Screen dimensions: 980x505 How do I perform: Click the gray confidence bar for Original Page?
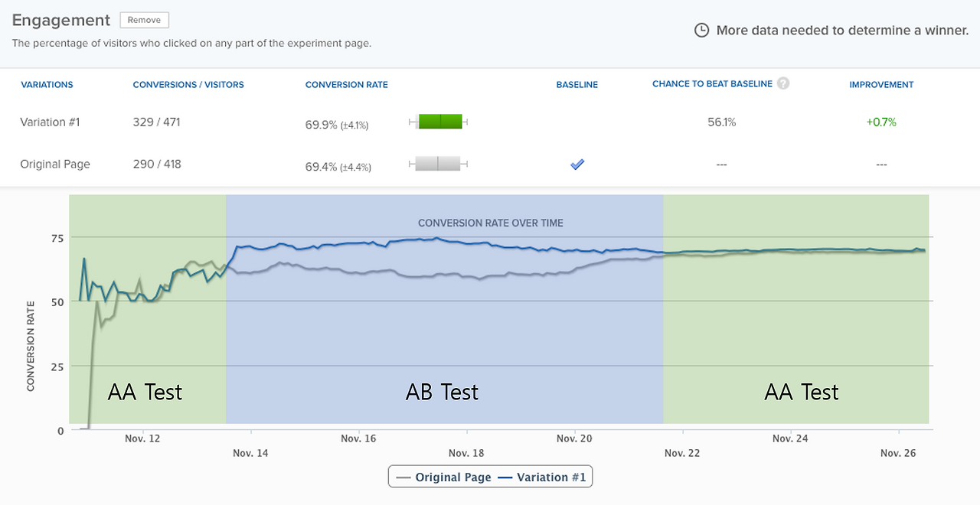[438, 163]
